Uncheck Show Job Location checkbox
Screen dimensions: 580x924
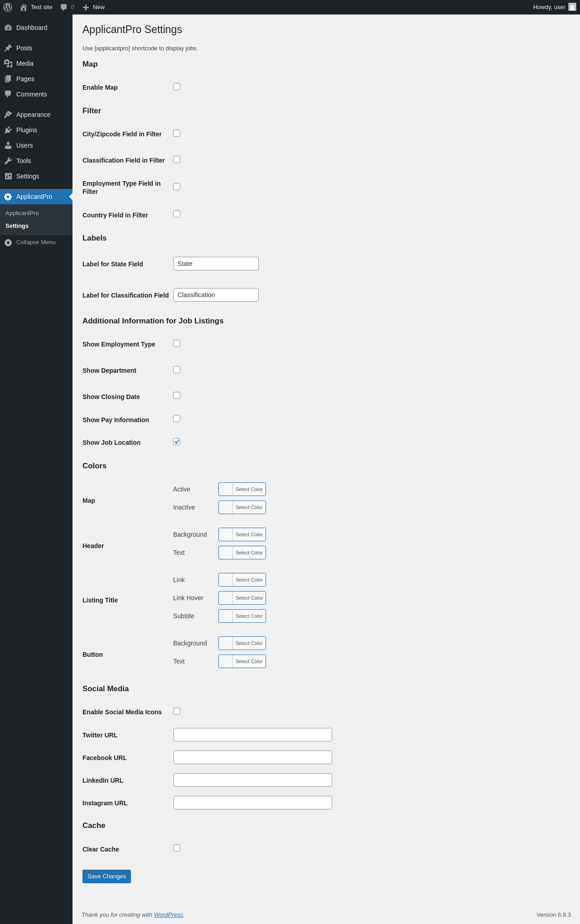pyautogui.click(x=177, y=442)
